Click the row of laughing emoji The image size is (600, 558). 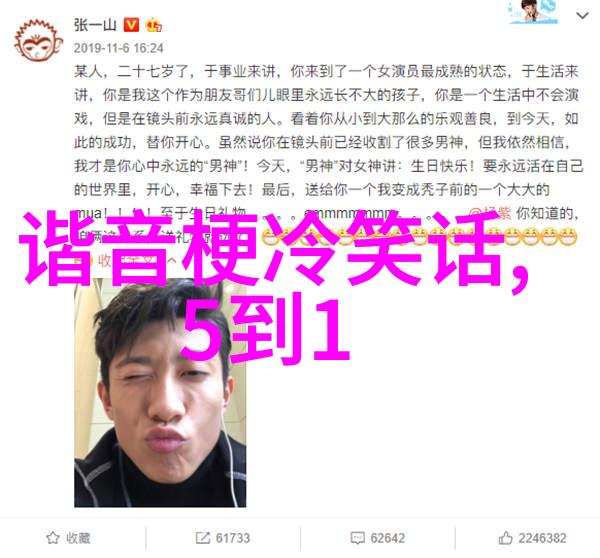(419, 236)
